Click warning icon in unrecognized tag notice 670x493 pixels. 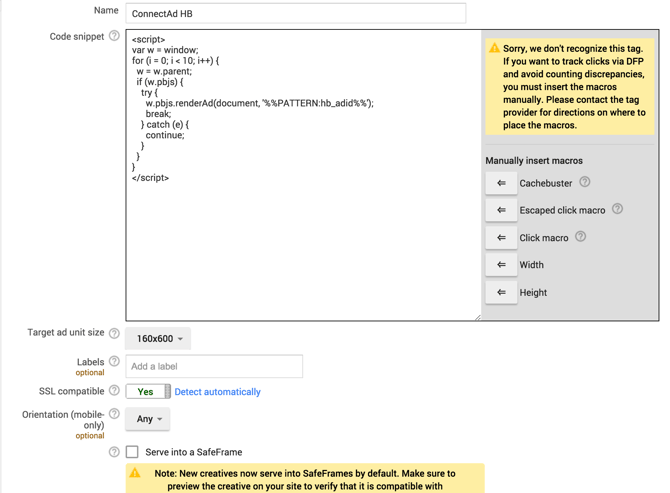click(494, 48)
